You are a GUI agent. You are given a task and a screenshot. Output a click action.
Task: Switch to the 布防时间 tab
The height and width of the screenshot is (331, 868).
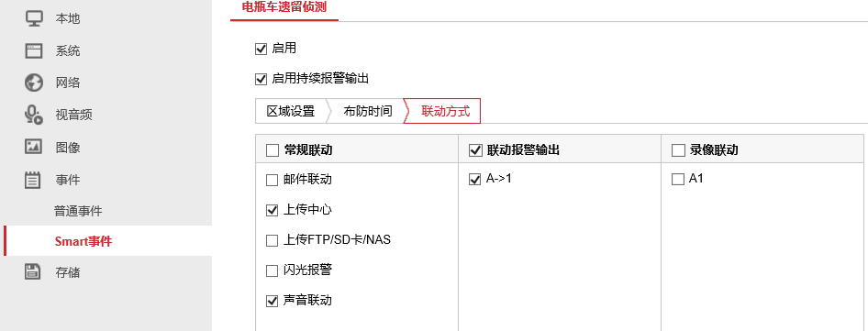click(x=367, y=111)
